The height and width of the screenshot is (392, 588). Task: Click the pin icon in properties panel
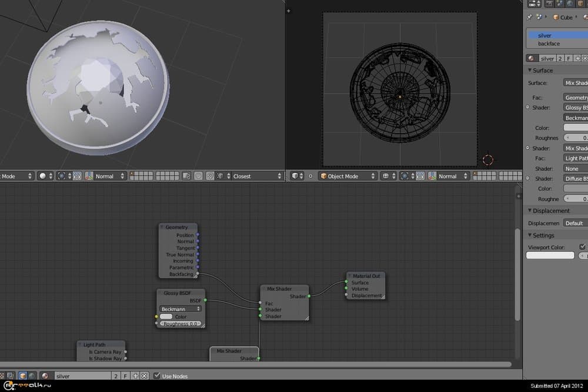tap(530, 17)
